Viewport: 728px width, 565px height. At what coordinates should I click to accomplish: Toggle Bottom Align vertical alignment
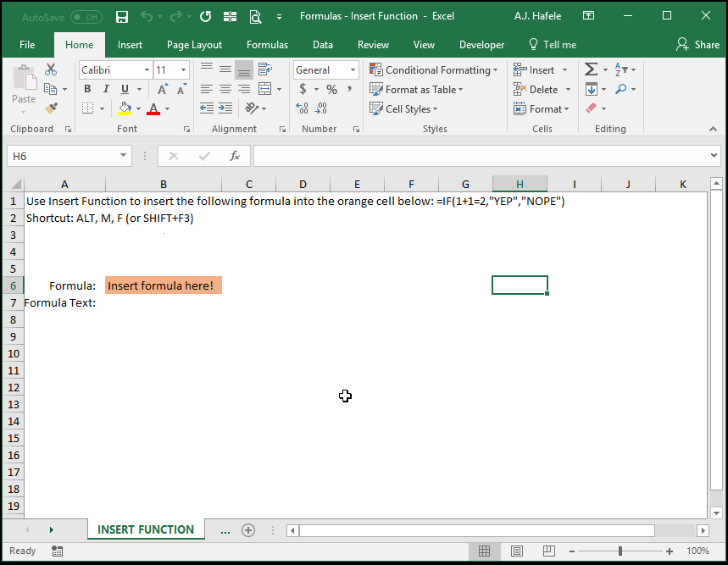pyautogui.click(x=244, y=70)
